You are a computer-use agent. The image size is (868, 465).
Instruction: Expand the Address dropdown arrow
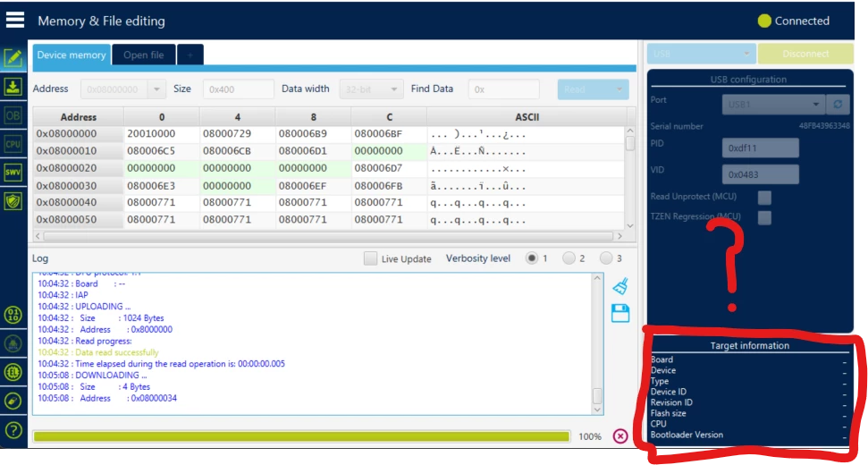[x=156, y=89]
